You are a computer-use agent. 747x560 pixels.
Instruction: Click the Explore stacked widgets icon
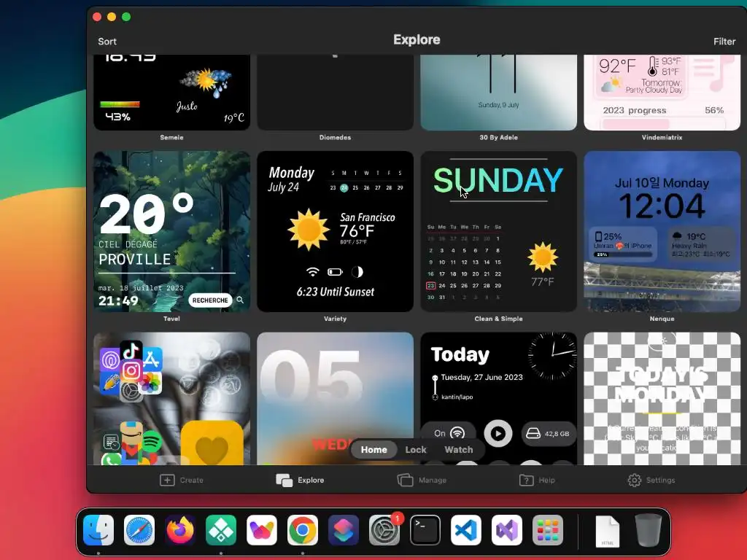(x=285, y=480)
